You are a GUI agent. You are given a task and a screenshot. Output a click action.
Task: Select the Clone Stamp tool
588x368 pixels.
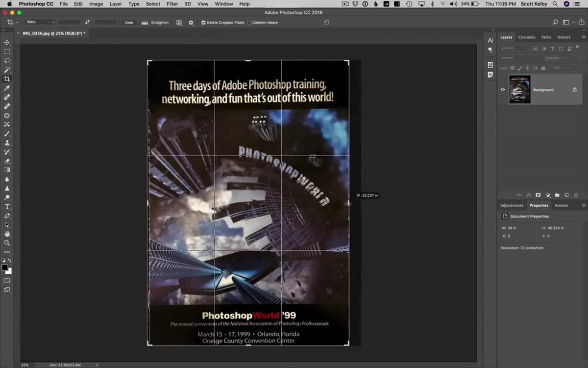tap(7, 143)
